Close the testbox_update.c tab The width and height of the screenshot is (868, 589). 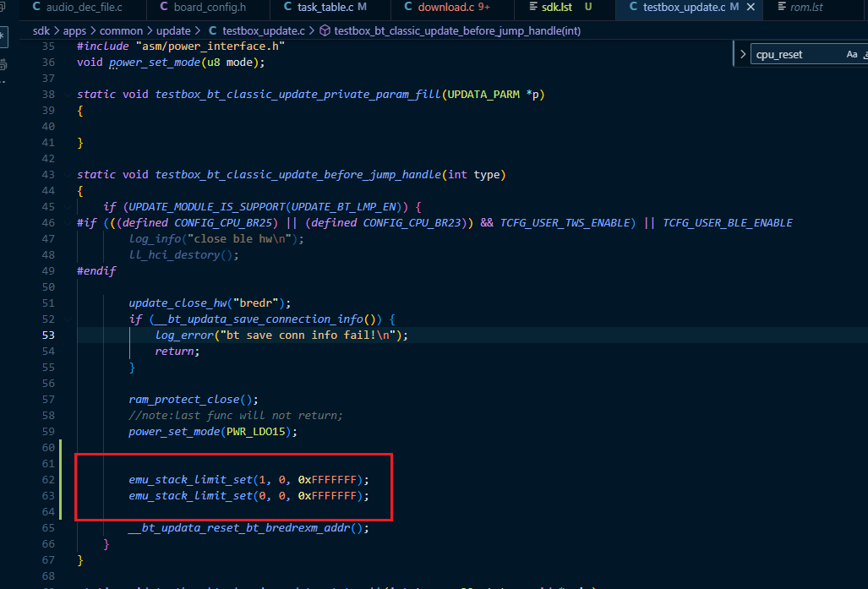pyautogui.click(x=751, y=8)
